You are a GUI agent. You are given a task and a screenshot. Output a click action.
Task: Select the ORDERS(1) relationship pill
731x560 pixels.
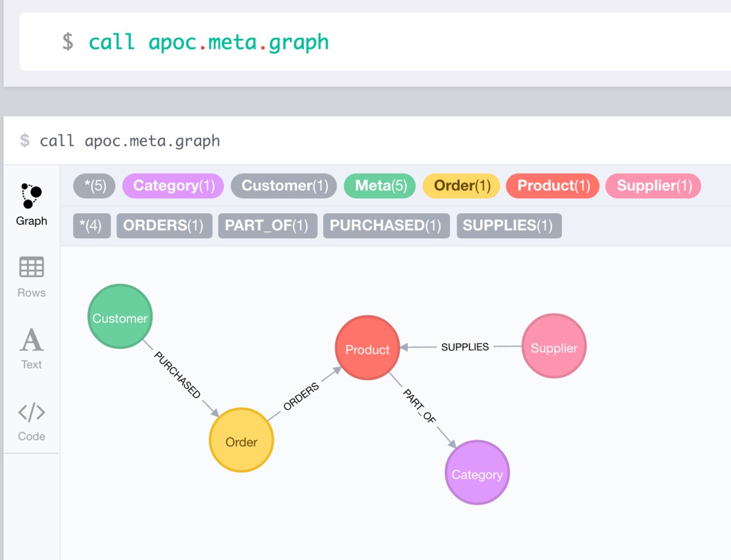coord(164,225)
